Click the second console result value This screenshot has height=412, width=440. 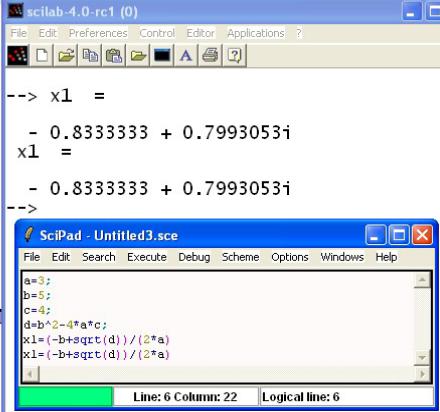(x=160, y=188)
